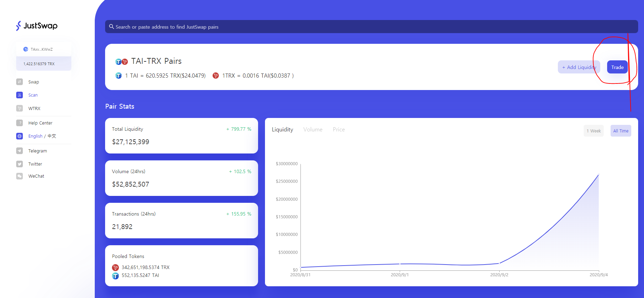The height and width of the screenshot is (298, 644).
Task: Switch language to 中文
Action: pos(52,136)
